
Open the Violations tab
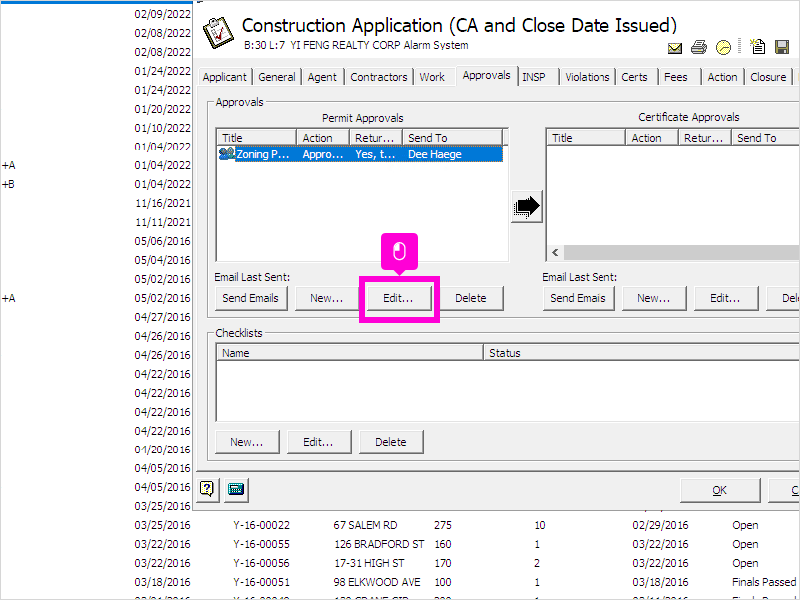tap(587, 77)
